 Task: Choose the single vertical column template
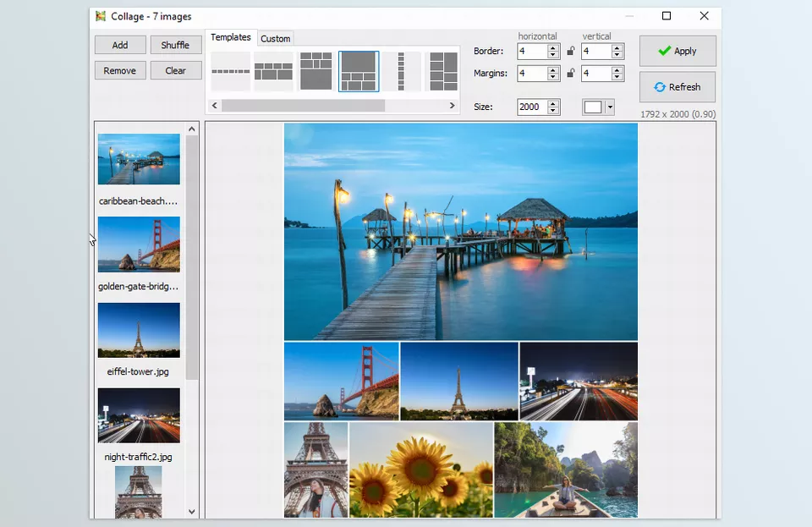tap(401, 71)
